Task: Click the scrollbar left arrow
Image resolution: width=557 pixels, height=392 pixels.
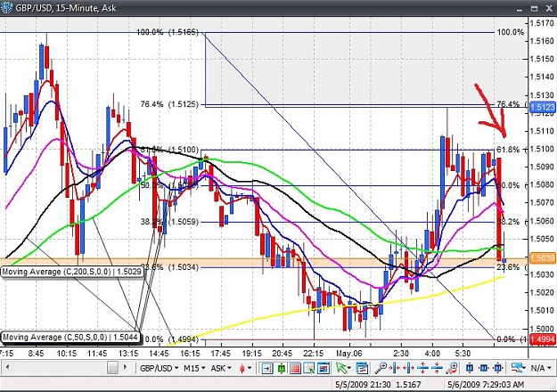Action: pos(8,367)
